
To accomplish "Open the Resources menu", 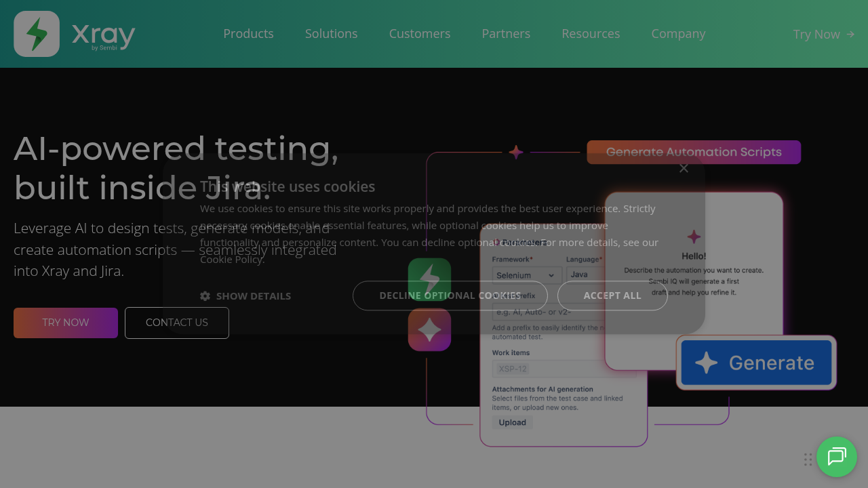I will [x=591, y=34].
